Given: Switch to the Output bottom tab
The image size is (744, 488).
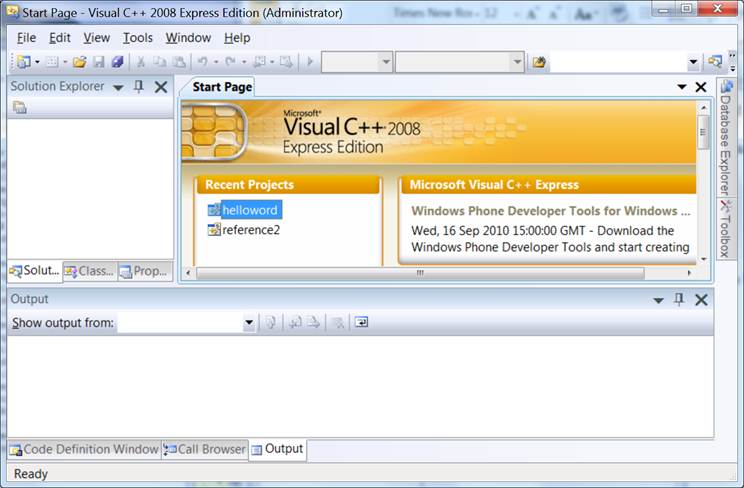Looking at the screenshot, I should click(x=278, y=449).
